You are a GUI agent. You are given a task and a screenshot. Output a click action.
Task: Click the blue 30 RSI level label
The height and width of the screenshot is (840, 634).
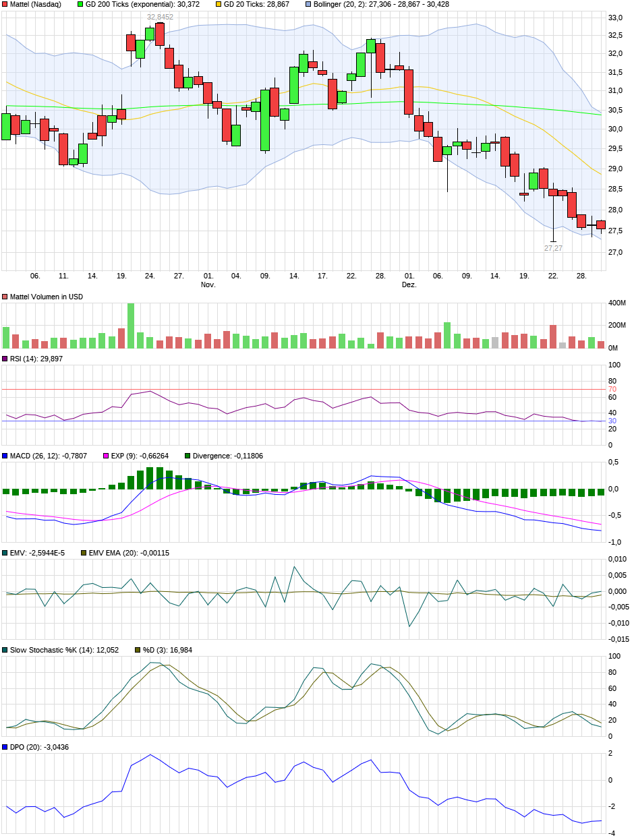click(612, 421)
